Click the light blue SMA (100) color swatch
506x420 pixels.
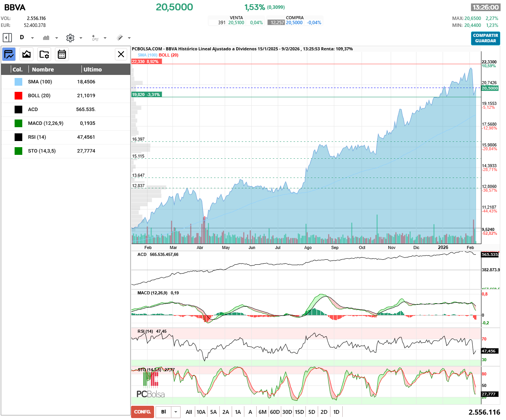pyautogui.click(x=18, y=82)
